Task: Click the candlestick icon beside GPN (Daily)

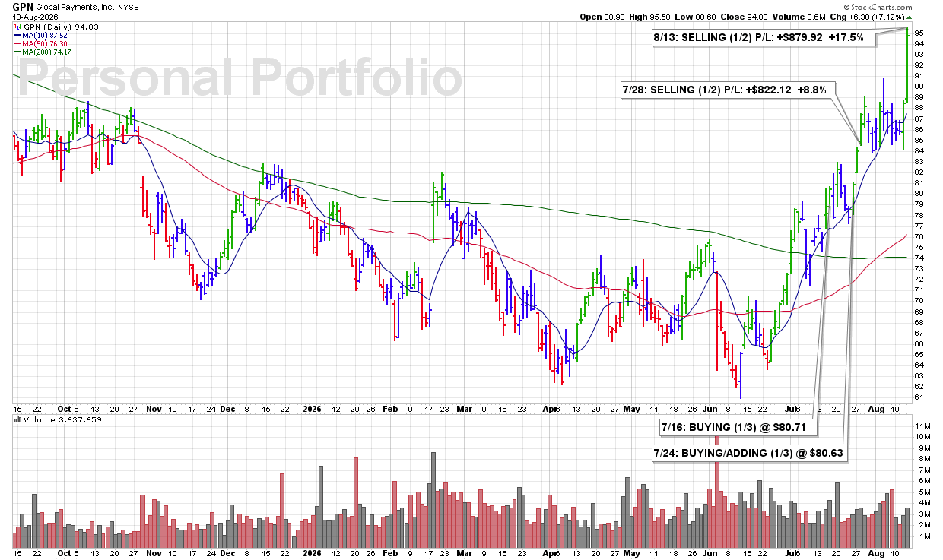Action: (x=17, y=25)
